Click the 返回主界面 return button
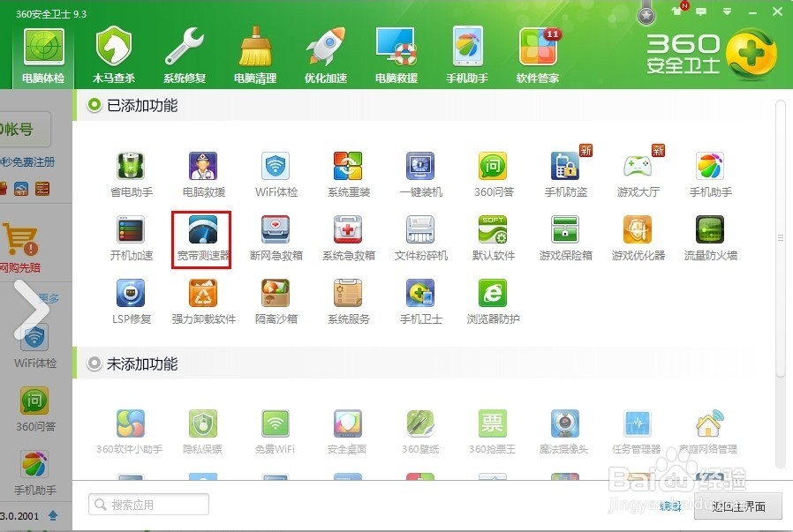Image resolution: width=793 pixels, height=532 pixels. (738, 506)
